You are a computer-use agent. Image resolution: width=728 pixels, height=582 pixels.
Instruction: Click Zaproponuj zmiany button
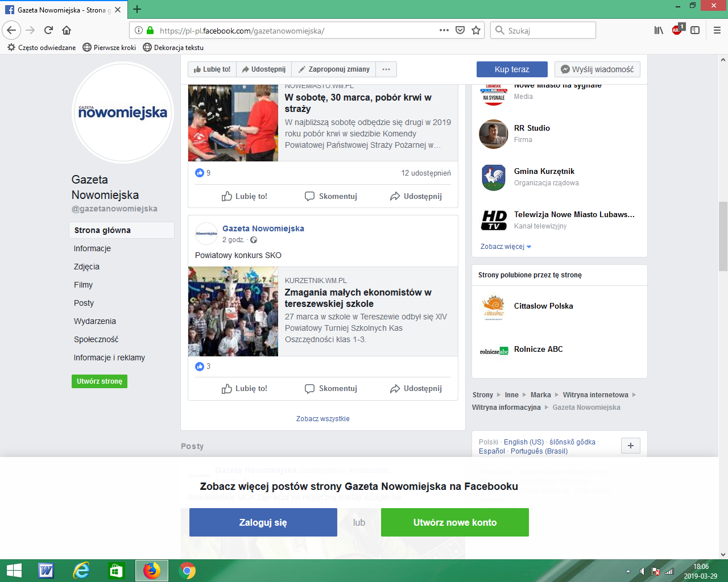[334, 69]
